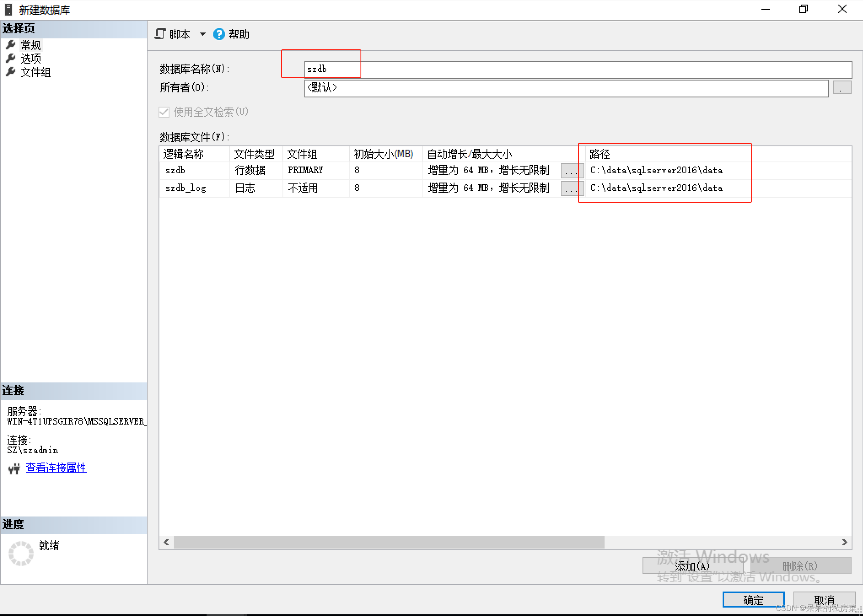This screenshot has width=863, height=616.
Task: Open the 脚本 dropdown arrow
Action: coord(203,34)
